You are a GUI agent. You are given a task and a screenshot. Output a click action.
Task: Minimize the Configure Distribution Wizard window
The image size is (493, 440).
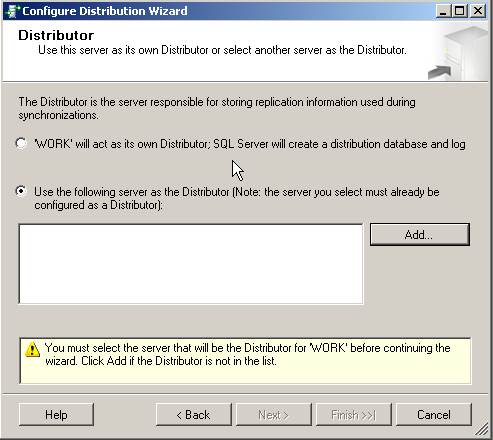pyautogui.click(x=443, y=11)
